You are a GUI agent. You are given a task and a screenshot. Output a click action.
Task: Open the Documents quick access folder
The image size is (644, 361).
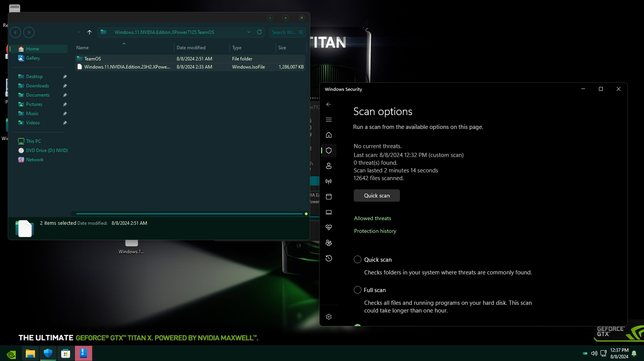[38, 95]
